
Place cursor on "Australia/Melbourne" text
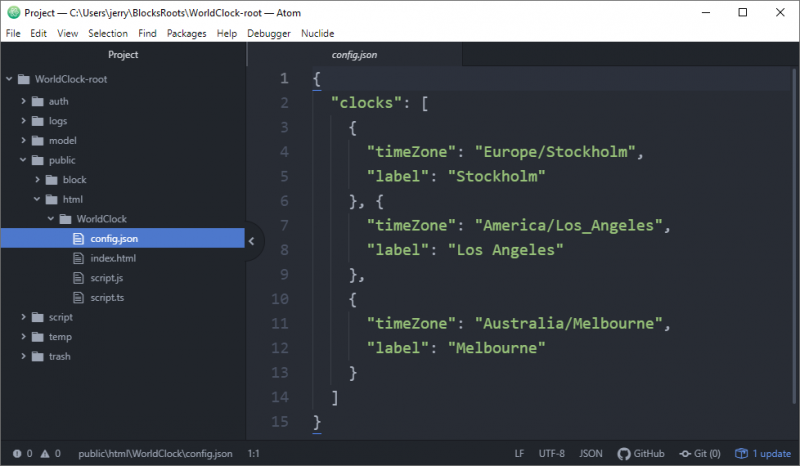[x=569, y=323]
